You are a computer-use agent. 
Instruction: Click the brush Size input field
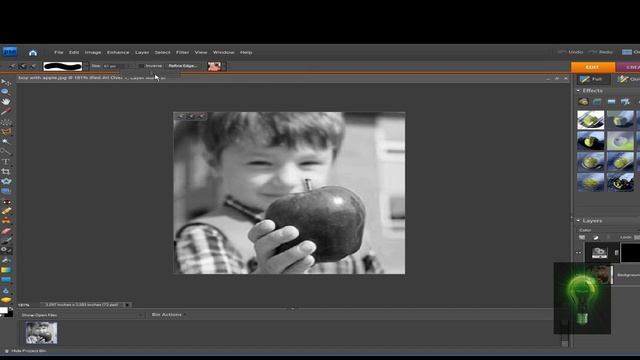(x=113, y=66)
